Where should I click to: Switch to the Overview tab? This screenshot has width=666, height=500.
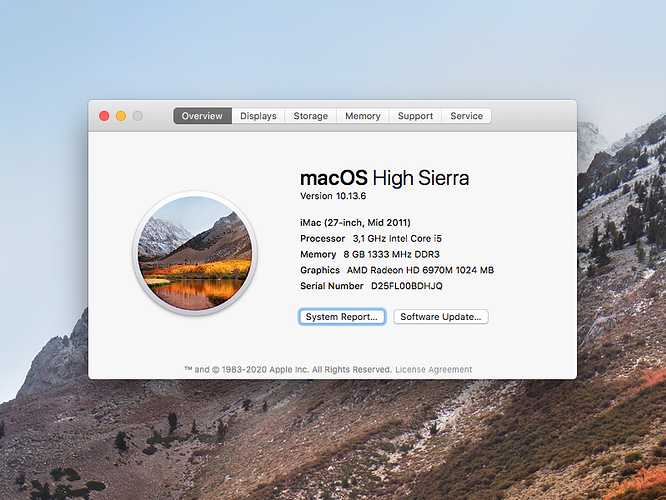click(x=202, y=116)
